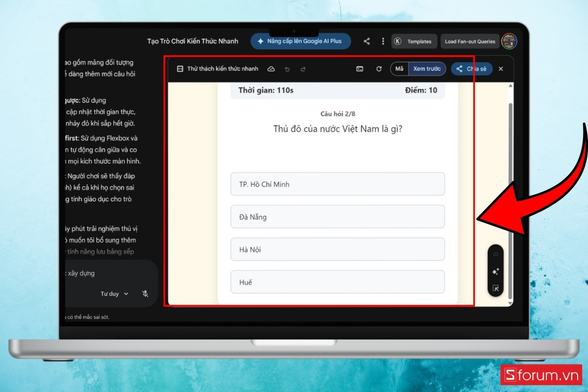Select the answer Huế
This screenshot has height=392, width=588.
tap(338, 282)
